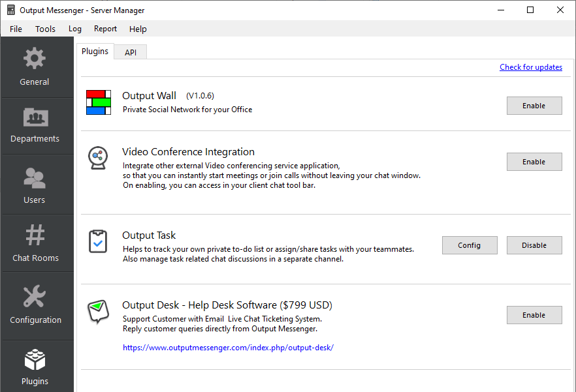Screen dimensions: 576x392
Task: Click the Video Conference webcam icon
Action: pos(98,158)
